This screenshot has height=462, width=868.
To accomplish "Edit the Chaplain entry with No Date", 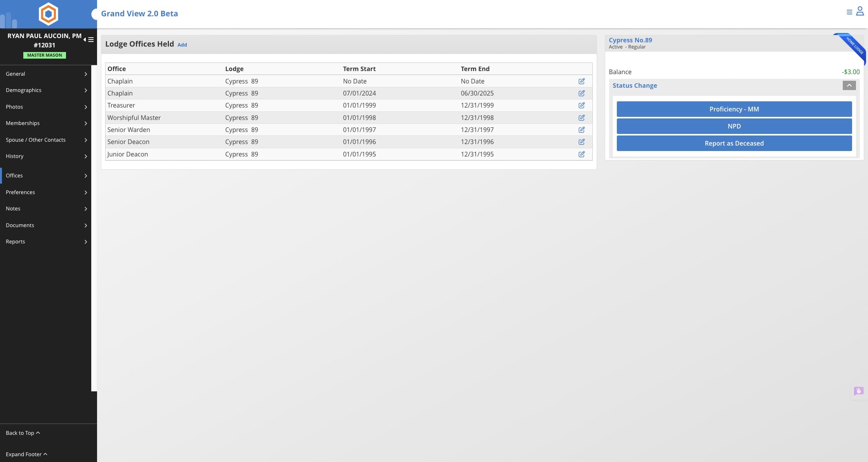I will 581,81.
